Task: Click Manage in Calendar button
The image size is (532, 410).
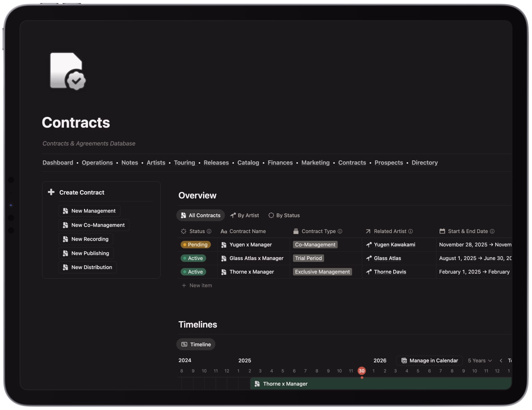Action: tap(430, 360)
